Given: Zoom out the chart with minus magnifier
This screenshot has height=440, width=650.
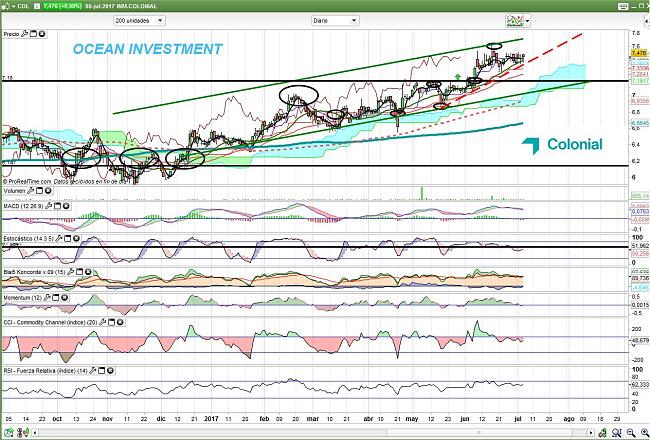Looking at the screenshot, I should point(631,432).
